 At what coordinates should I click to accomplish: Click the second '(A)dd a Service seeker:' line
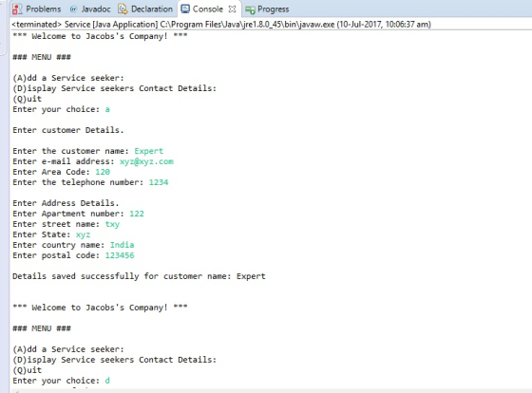(68, 349)
